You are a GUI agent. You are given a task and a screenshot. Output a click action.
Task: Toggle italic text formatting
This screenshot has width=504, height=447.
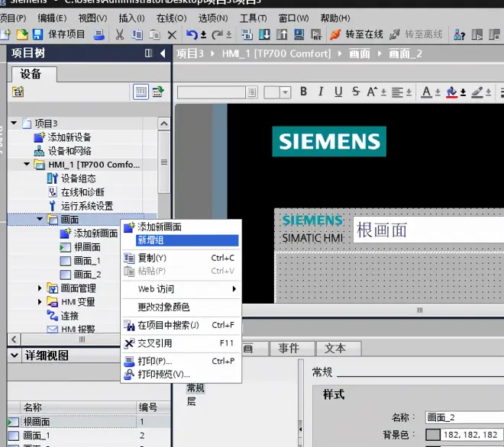tap(321, 92)
